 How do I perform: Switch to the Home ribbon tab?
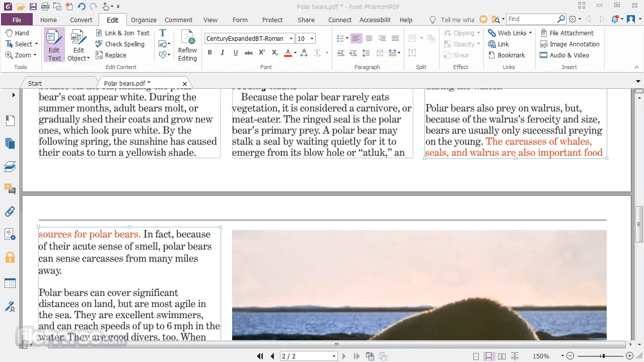48,20
